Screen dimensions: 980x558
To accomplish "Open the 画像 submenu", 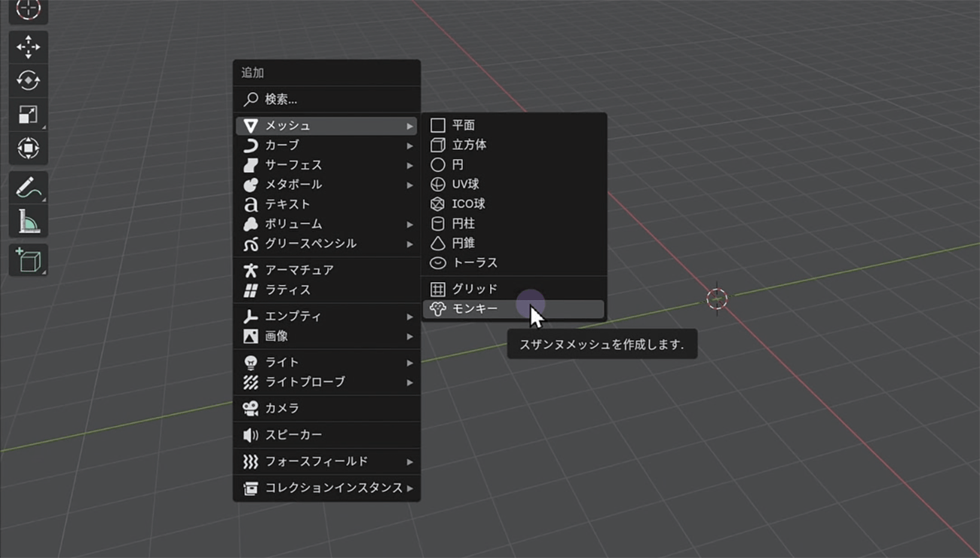I will click(326, 336).
